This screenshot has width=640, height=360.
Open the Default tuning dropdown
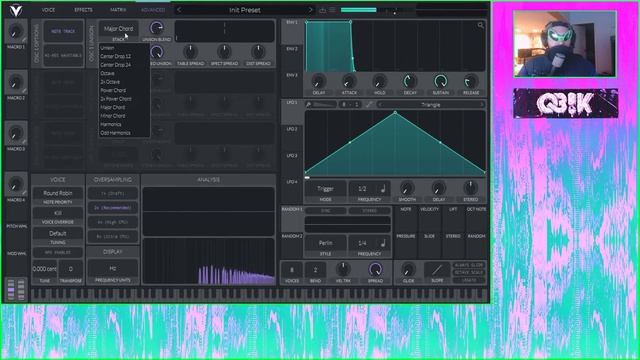(x=58, y=233)
